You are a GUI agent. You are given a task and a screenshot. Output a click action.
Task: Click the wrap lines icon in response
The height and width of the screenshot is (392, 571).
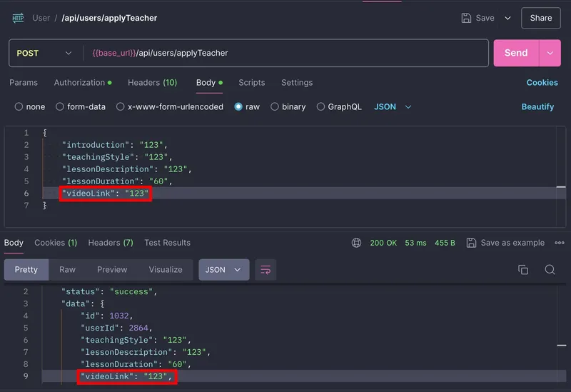point(266,270)
